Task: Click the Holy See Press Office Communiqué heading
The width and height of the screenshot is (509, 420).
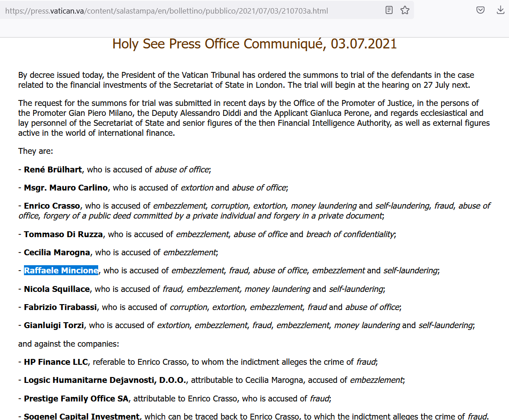Action: (254, 43)
